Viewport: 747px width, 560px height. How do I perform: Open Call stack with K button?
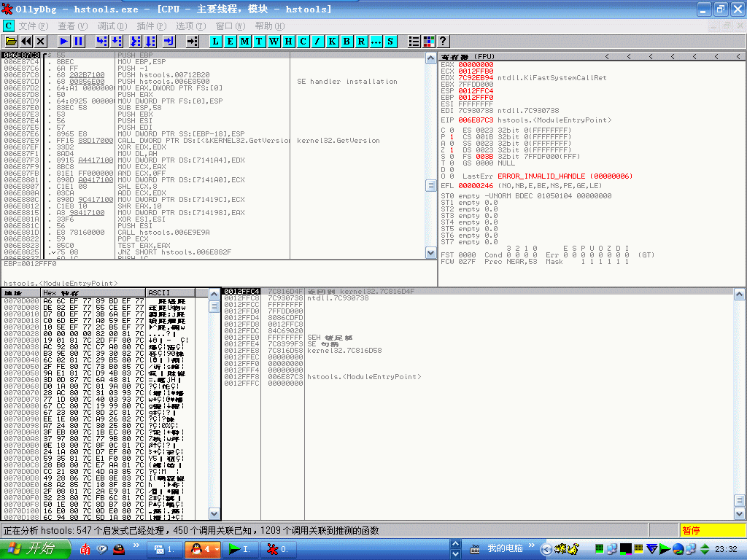(332, 42)
